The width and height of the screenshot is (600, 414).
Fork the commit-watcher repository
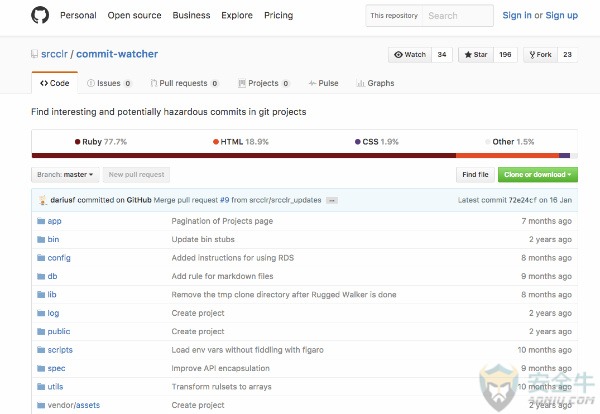pos(540,55)
